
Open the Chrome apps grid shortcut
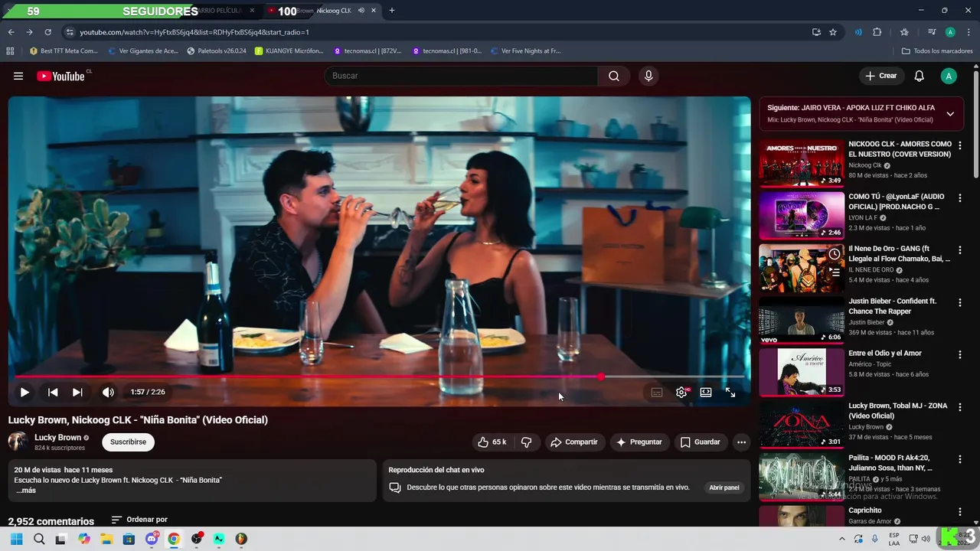(x=10, y=51)
